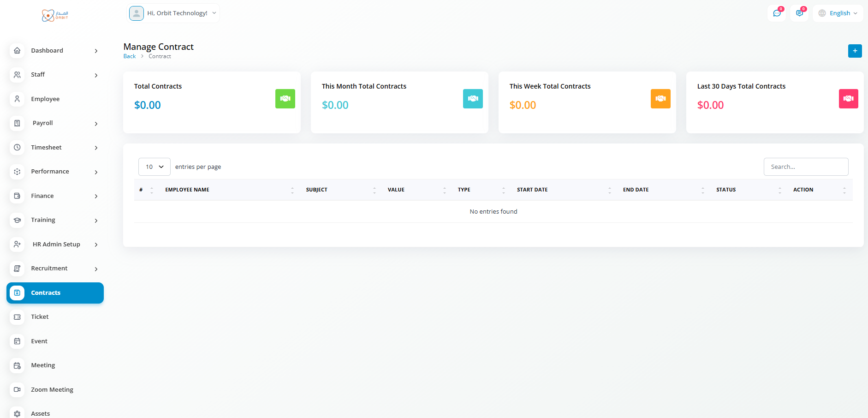
Task: Open the chat messages icon in header
Action: click(x=777, y=13)
